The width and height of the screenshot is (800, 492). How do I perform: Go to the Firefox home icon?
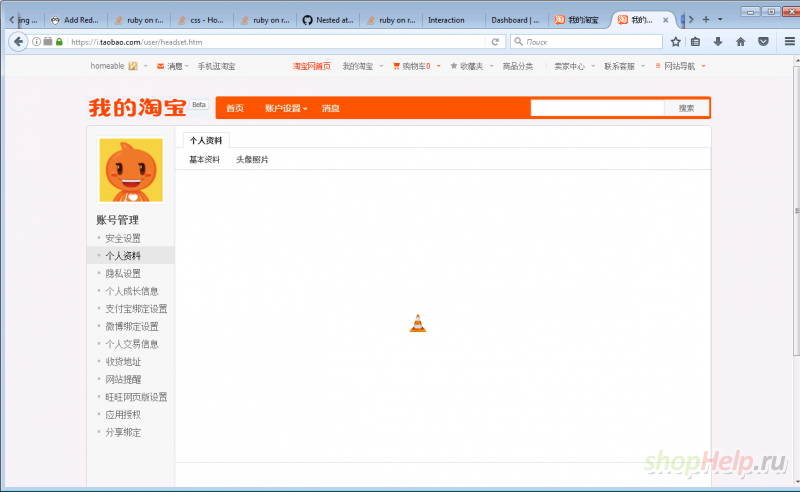[x=740, y=42]
